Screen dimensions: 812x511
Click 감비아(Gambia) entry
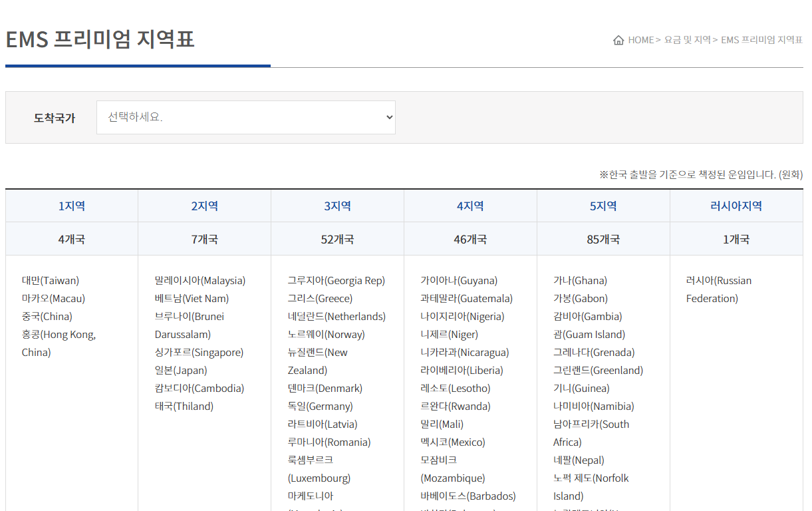click(588, 317)
